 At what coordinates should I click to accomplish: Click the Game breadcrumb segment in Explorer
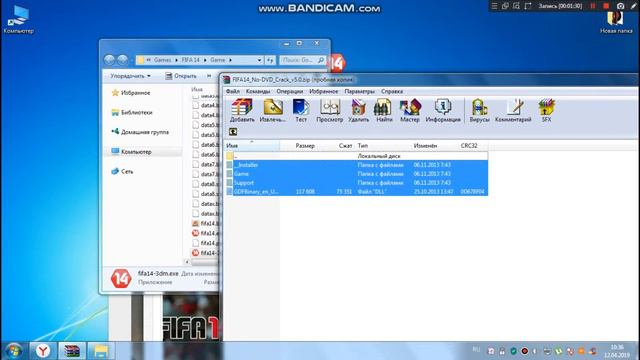[x=218, y=60]
